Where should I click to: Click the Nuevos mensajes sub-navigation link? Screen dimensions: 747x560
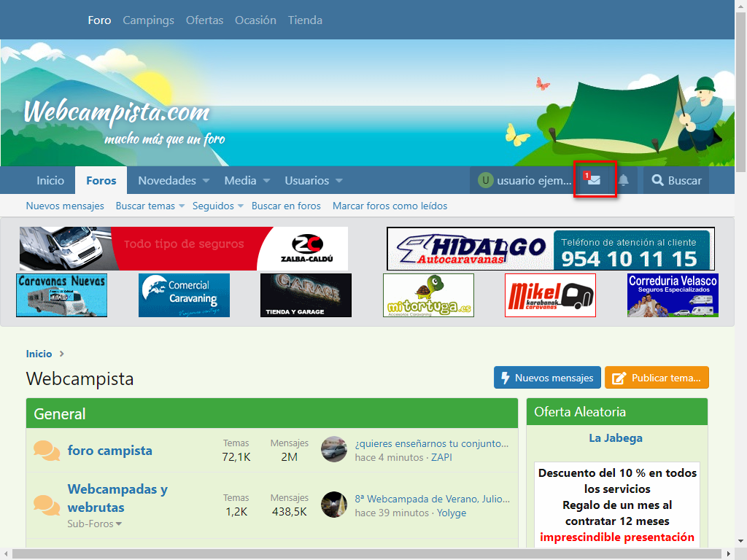(x=65, y=206)
